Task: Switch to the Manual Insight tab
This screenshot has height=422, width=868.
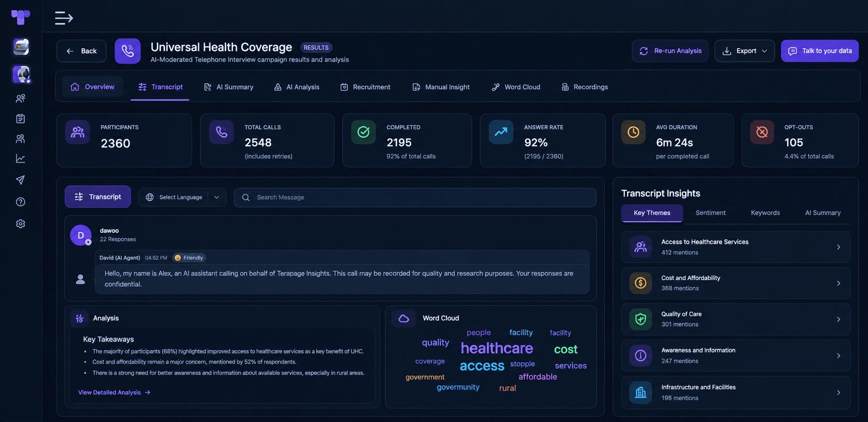Action: point(441,87)
